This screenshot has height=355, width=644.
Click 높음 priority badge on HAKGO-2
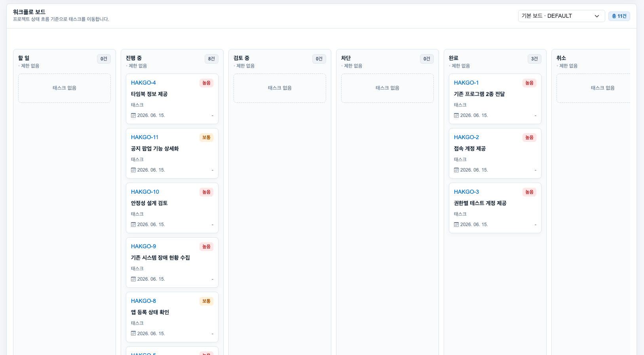[x=529, y=138]
